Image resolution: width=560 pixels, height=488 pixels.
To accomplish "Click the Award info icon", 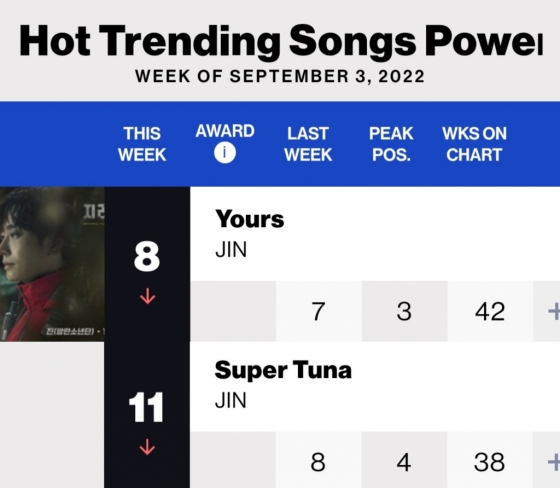I will click(225, 153).
